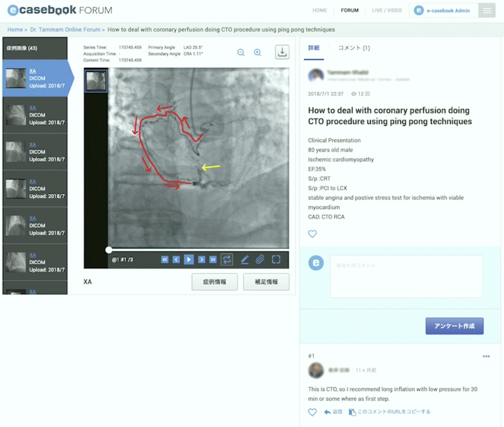Image resolution: width=504 pixels, height=427 pixels.
Task: Open comment options three-dot menu
Action: pos(486,356)
